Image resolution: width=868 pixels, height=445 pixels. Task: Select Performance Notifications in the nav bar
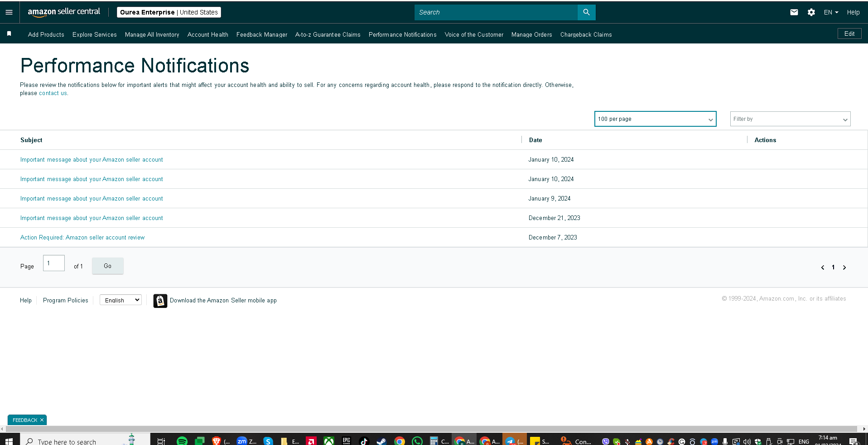[x=403, y=34]
